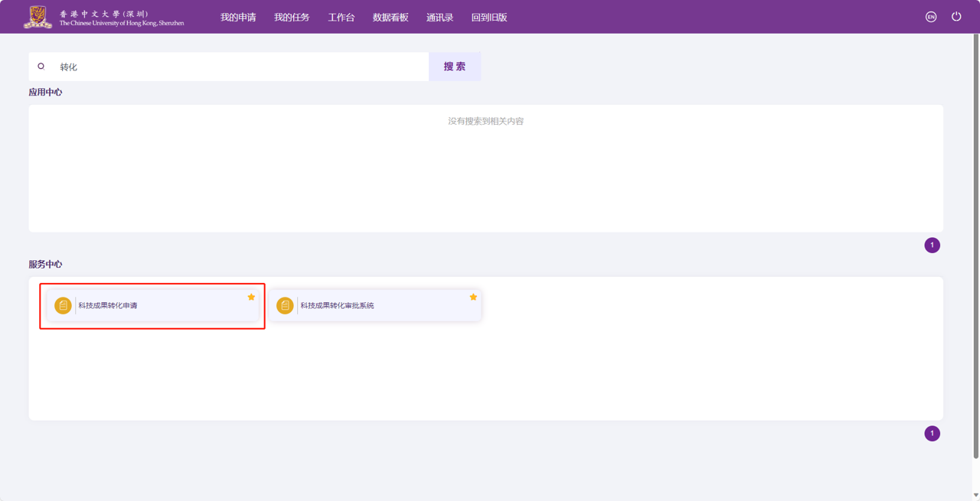Click the vertical page scrollbar
Image resolution: width=980 pixels, height=501 pixels.
975,245
